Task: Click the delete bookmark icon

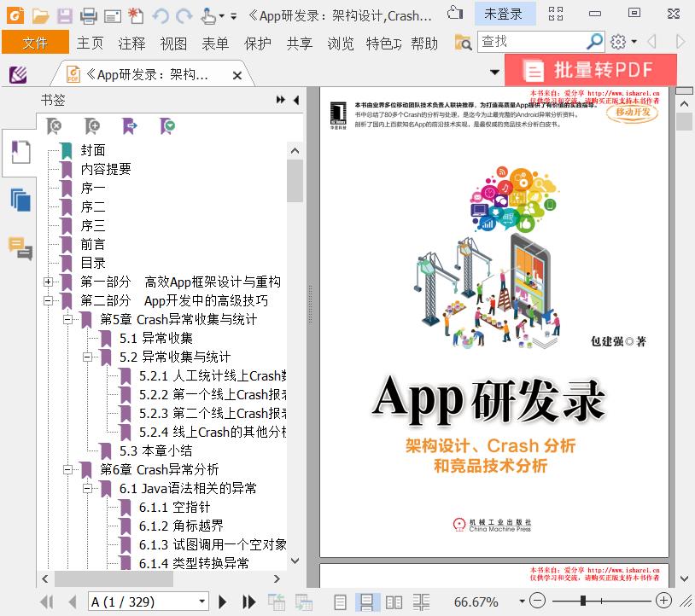Action: [54, 126]
